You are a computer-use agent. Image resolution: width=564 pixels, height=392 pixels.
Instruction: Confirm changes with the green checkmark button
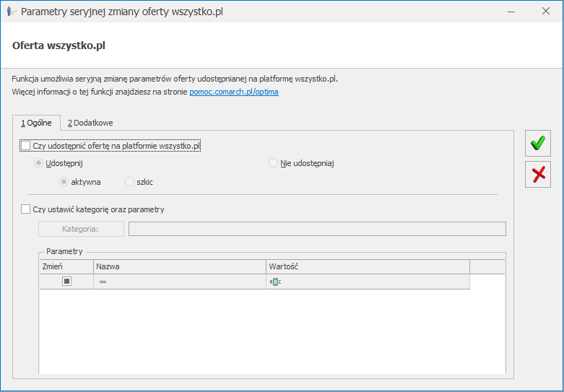538,143
